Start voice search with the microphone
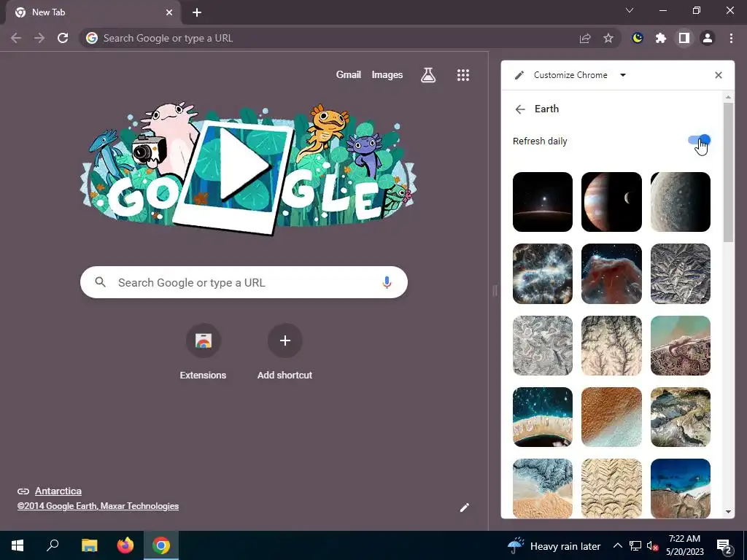This screenshot has height=560, width=747. point(387,282)
